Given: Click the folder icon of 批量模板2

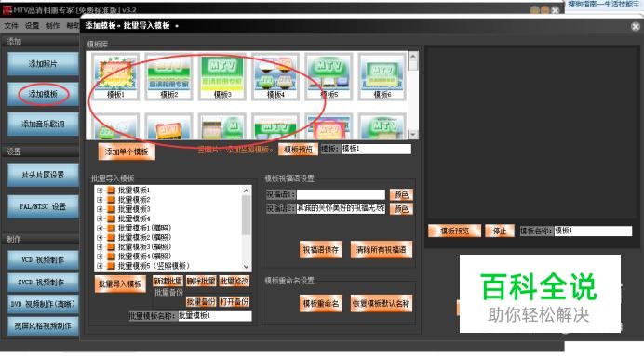Looking at the screenshot, I should pyautogui.click(x=111, y=200).
